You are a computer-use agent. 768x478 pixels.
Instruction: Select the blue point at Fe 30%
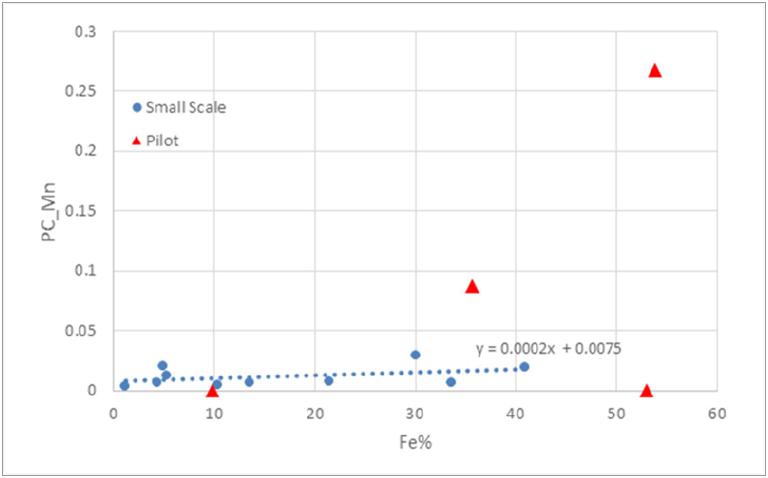click(415, 355)
